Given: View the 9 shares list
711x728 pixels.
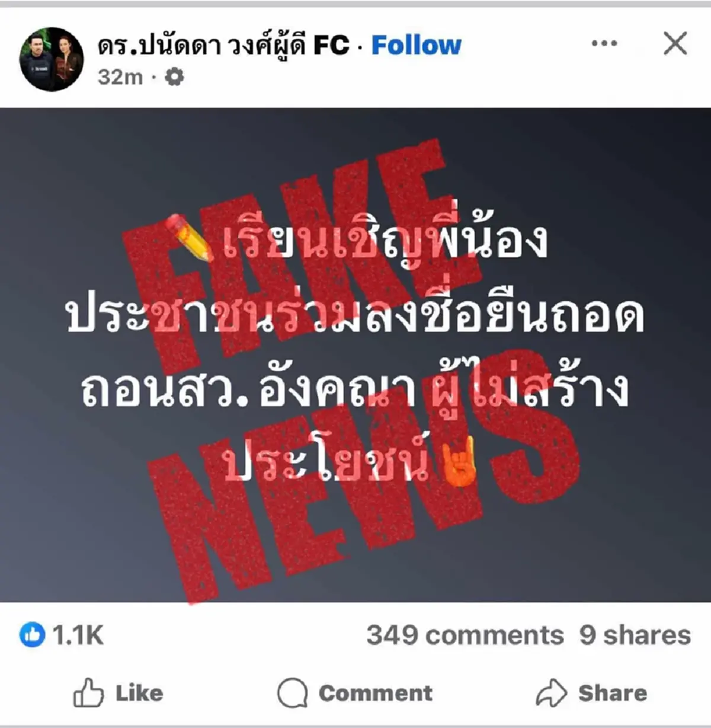Looking at the screenshot, I should (x=635, y=635).
